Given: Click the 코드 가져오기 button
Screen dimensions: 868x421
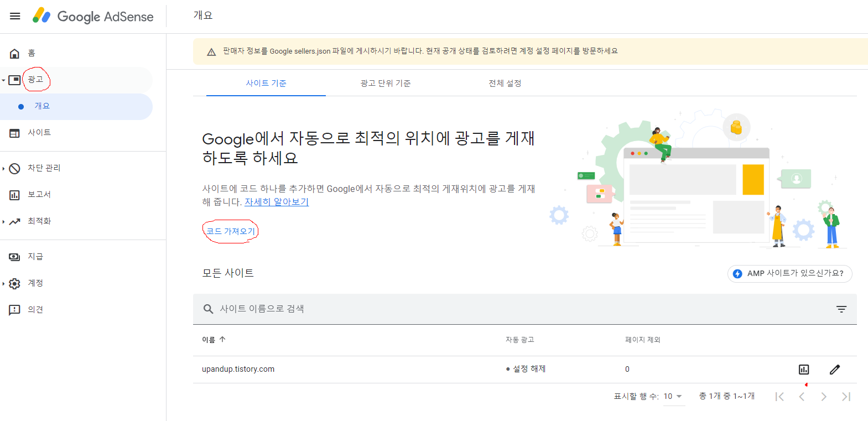Looking at the screenshot, I should point(231,231).
